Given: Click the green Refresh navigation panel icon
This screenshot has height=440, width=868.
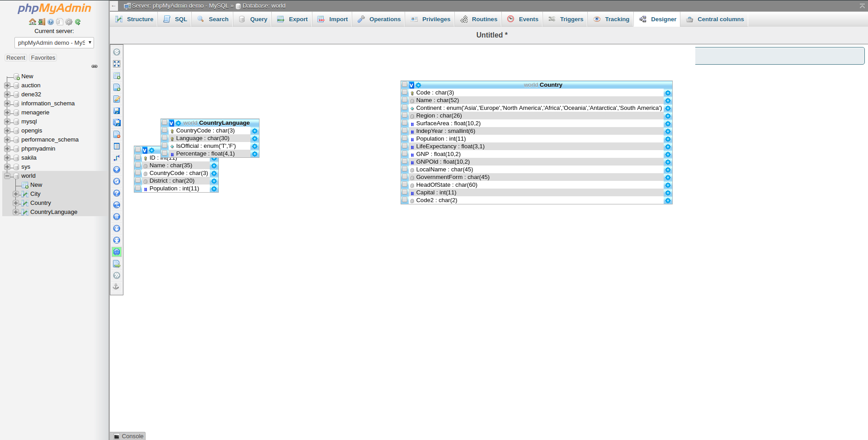Looking at the screenshot, I should point(78,21).
